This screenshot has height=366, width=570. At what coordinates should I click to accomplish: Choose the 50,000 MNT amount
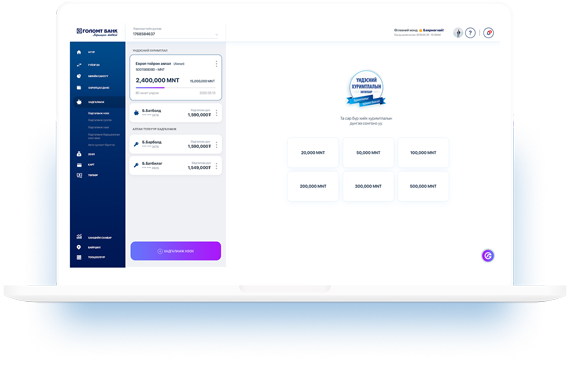click(368, 153)
